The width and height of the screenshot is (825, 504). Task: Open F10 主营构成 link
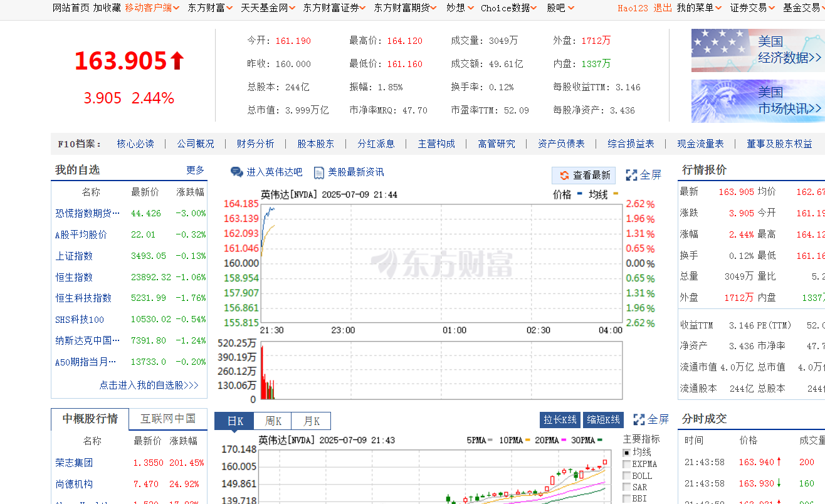(436, 144)
